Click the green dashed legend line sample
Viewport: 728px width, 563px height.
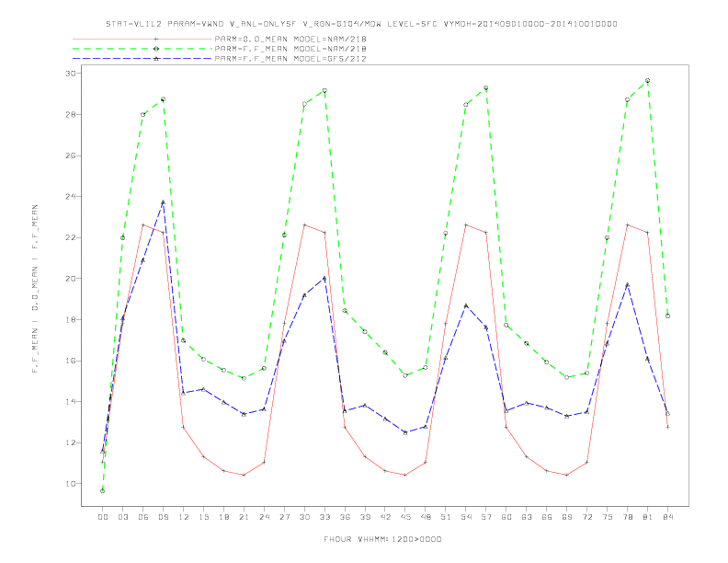142,49
